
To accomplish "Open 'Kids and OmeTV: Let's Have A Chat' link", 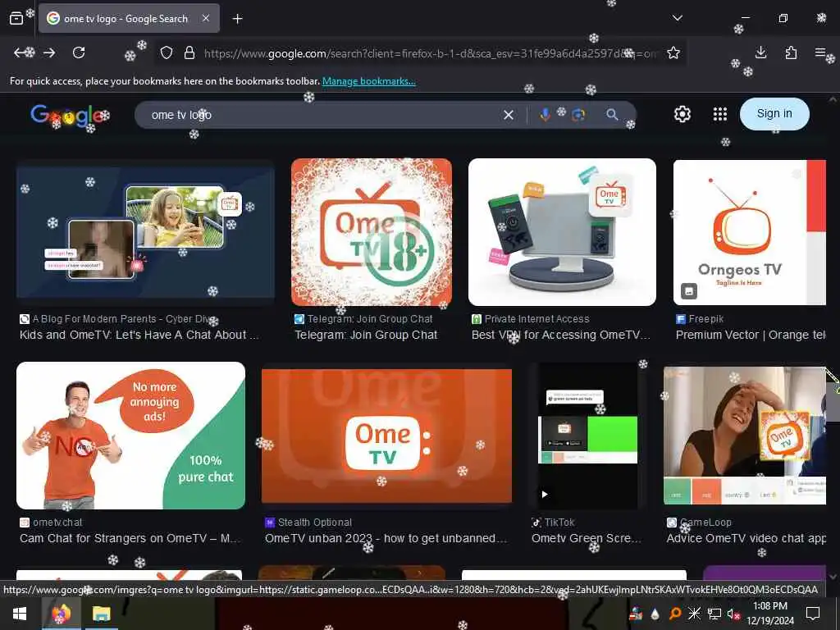I will [x=139, y=335].
